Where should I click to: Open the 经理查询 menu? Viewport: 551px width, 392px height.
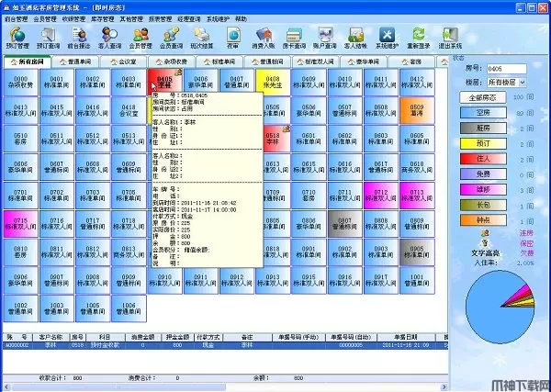click(189, 19)
